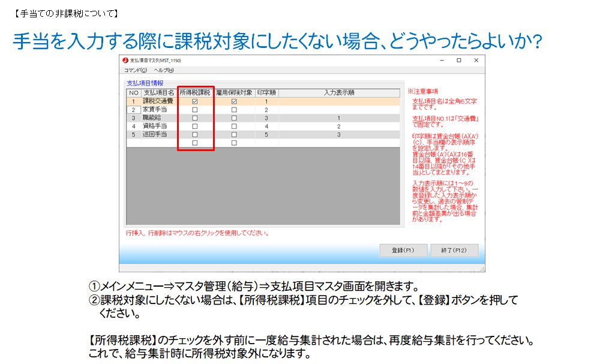
Task: Check 所得税課税 for 職能給
Action: [194, 119]
